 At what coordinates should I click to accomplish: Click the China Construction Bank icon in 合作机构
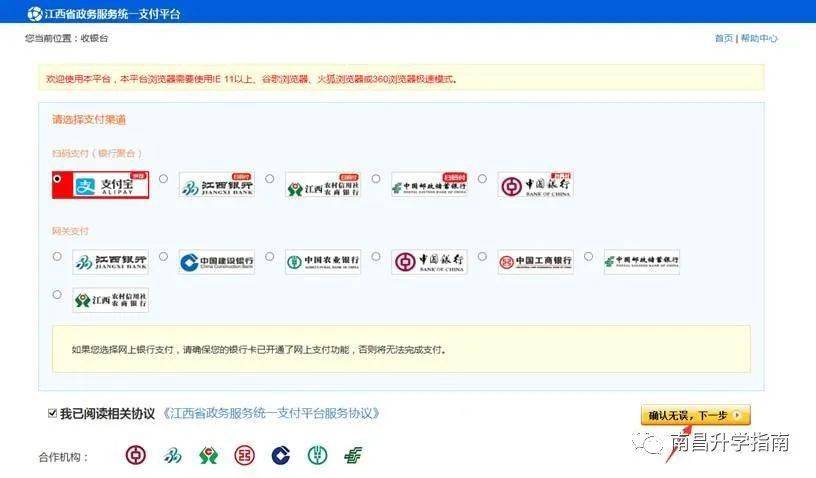click(x=281, y=456)
